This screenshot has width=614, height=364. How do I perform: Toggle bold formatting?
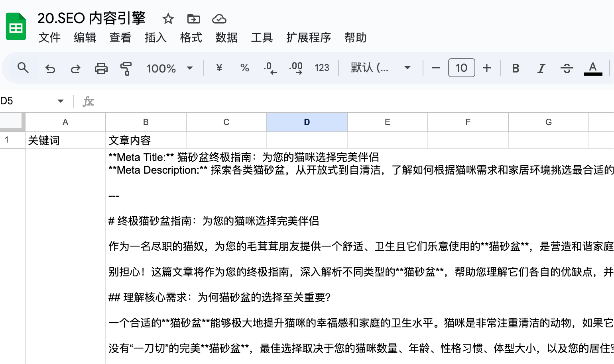[516, 68]
